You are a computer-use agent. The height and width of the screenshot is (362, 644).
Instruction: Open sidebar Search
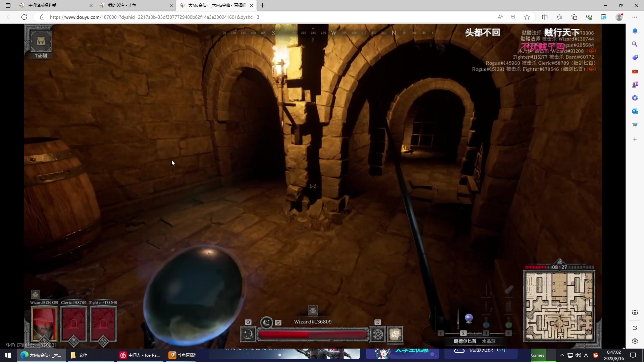coord(635,44)
